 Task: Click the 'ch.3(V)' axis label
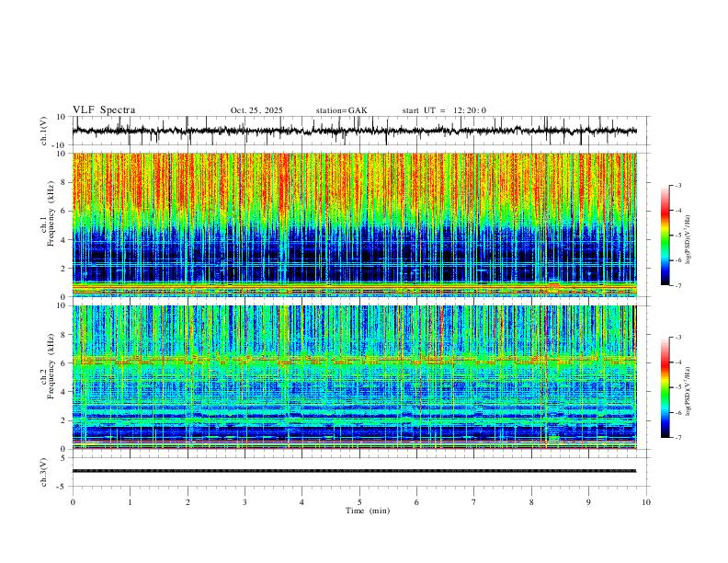44,473
